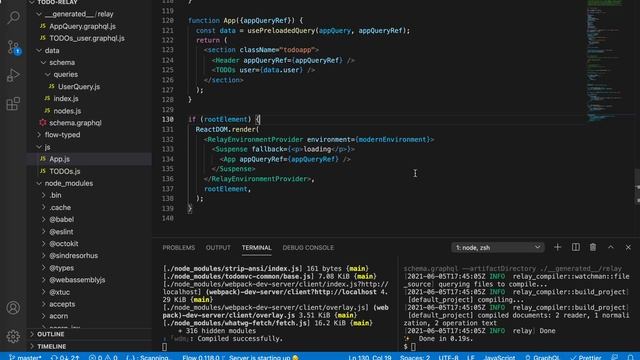Open the Source Control view

coord(13,47)
